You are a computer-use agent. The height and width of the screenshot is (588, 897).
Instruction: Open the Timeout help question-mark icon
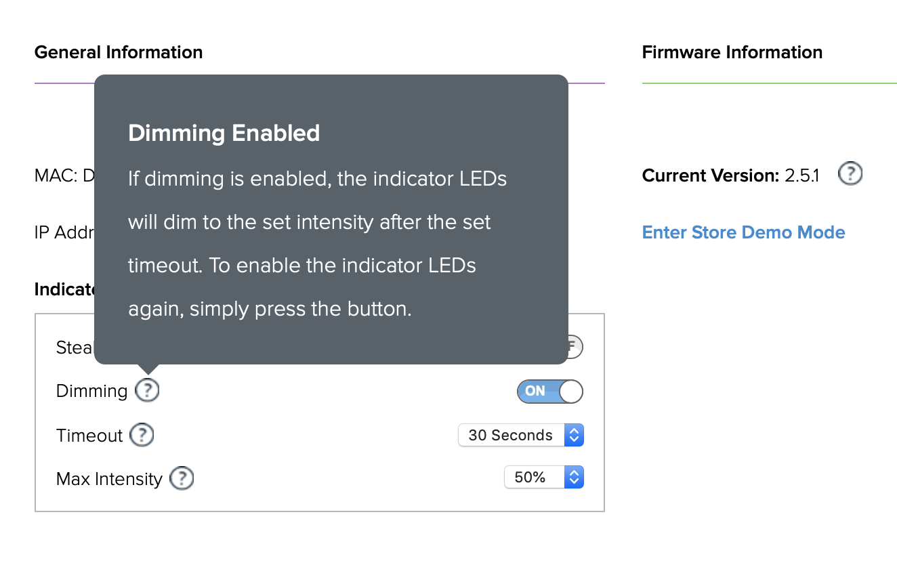[x=142, y=435]
